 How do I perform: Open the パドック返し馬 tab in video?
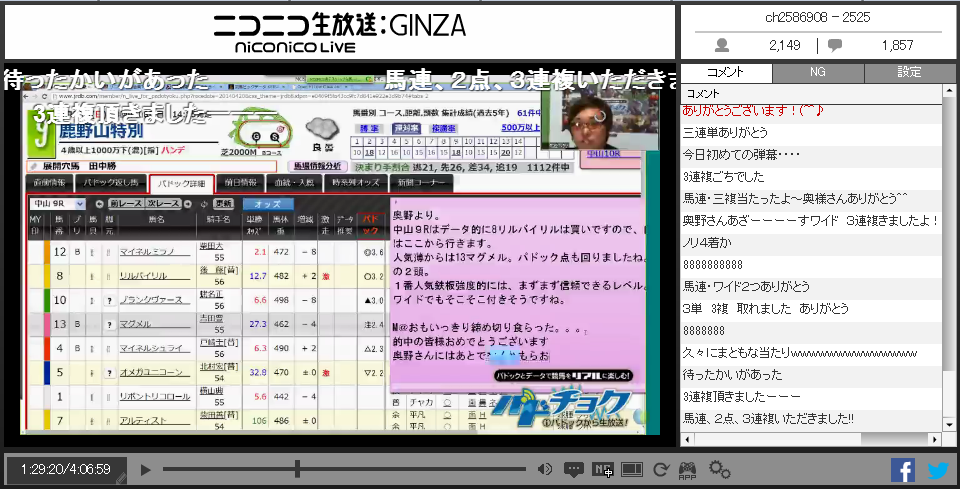pyautogui.click(x=111, y=182)
